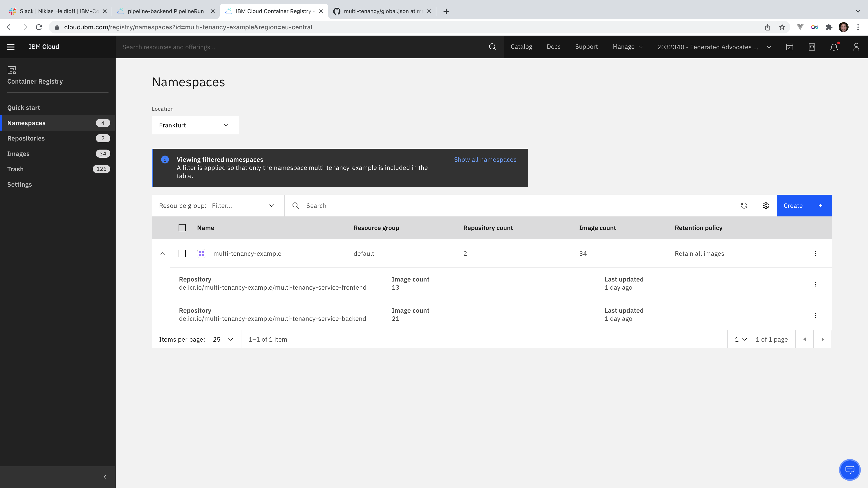Click the Create namespace button
Screen dimensions: 868x488
point(804,205)
